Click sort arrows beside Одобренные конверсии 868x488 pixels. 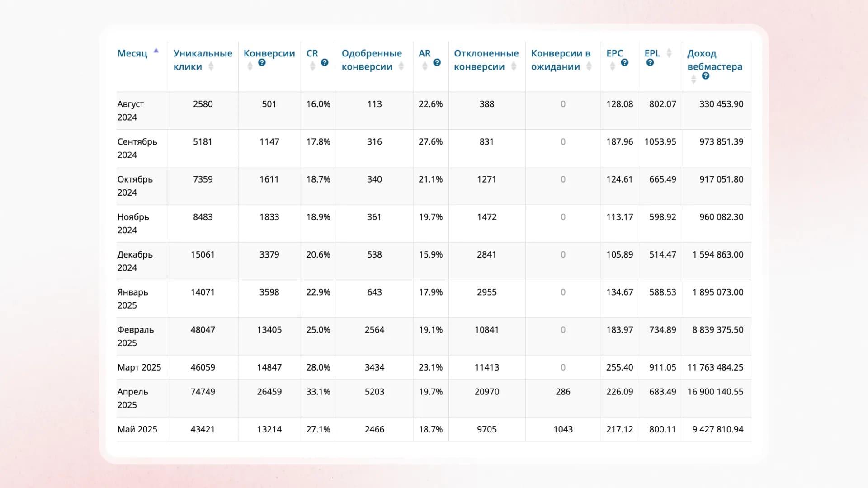(x=401, y=67)
